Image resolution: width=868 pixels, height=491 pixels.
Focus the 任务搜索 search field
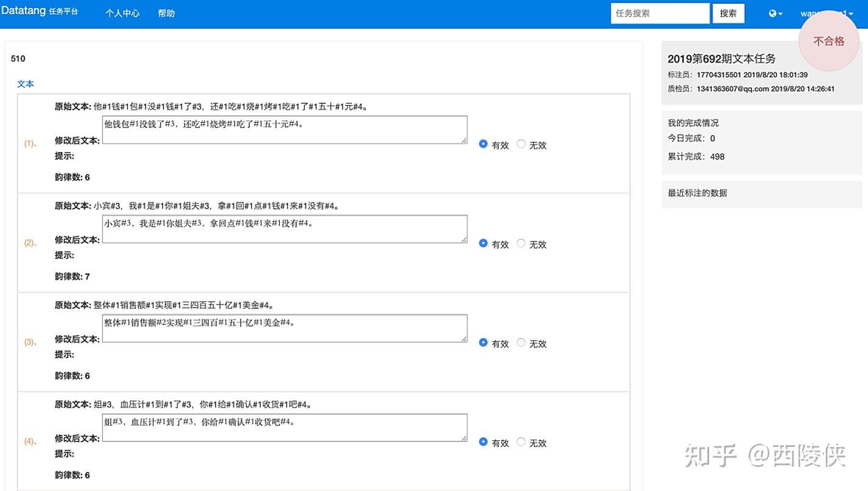(x=660, y=13)
